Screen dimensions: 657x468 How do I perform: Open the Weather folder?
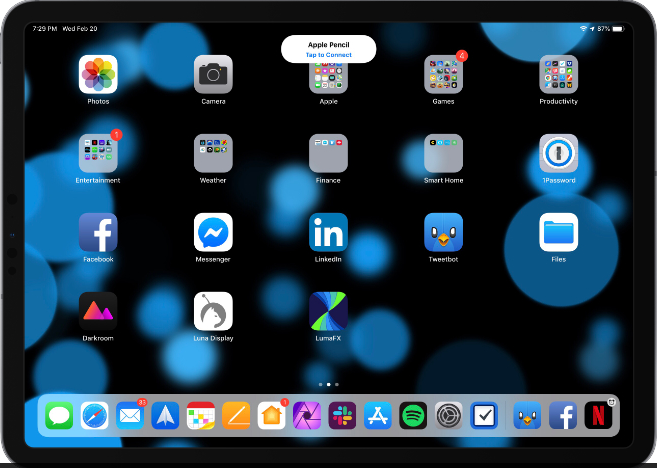pyautogui.click(x=213, y=153)
